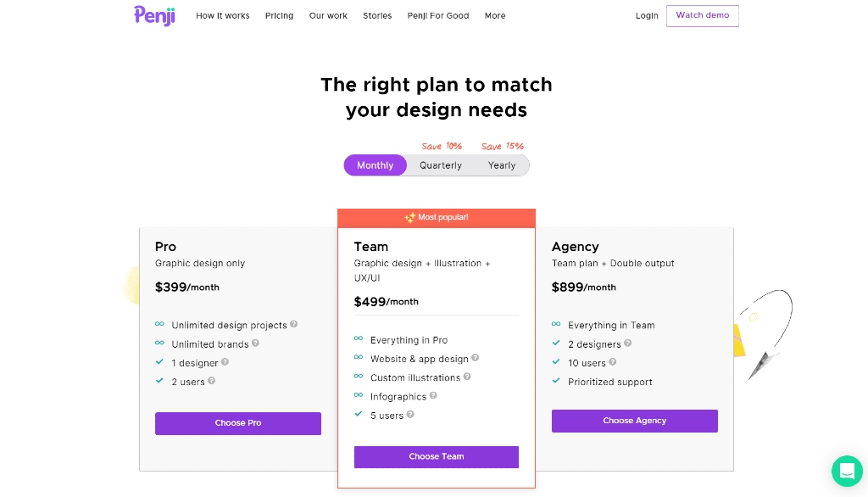The image size is (868, 497).
Task: Click help icon beside Infographics
Action: coord(433,395)
